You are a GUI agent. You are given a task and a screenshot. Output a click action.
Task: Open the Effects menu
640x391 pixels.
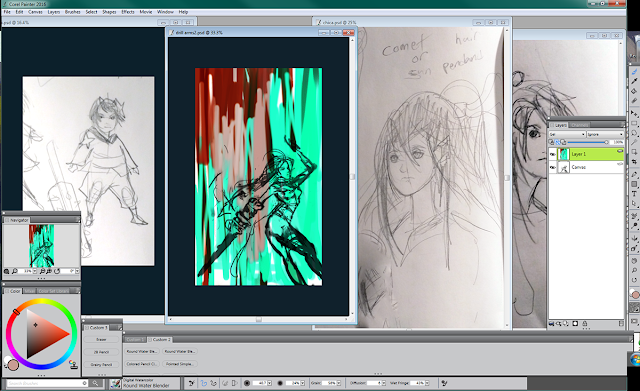(128, 12)
